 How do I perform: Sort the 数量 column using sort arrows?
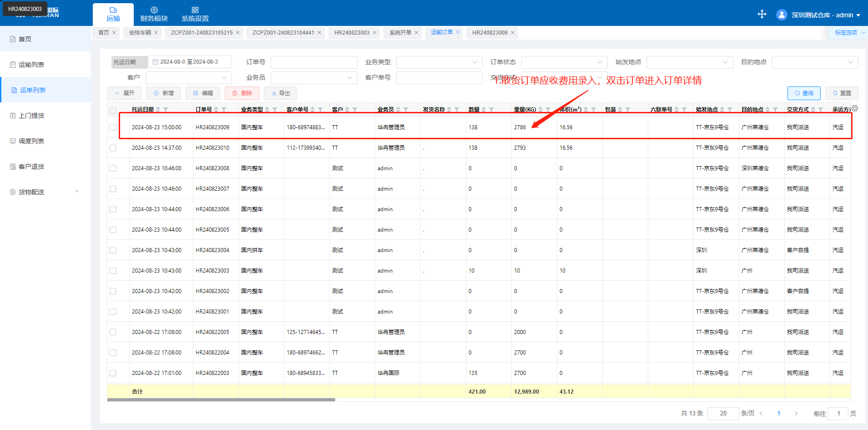[x=484, y=110]
